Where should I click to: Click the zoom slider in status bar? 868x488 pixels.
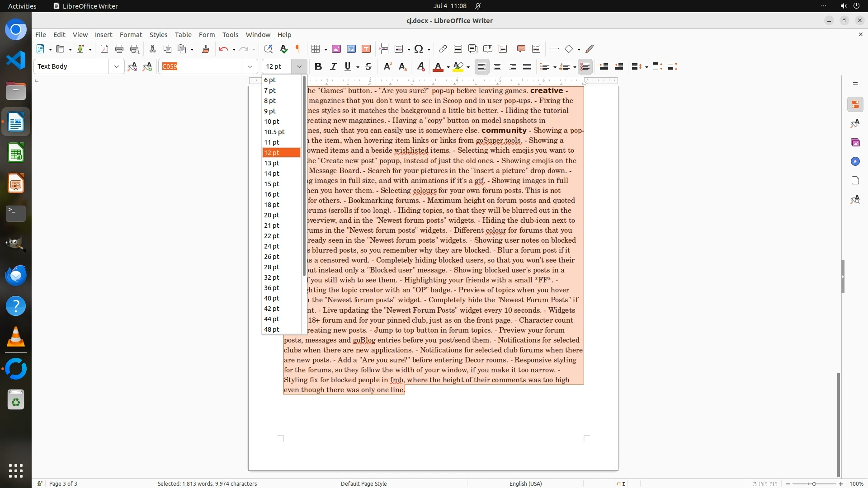814,483
